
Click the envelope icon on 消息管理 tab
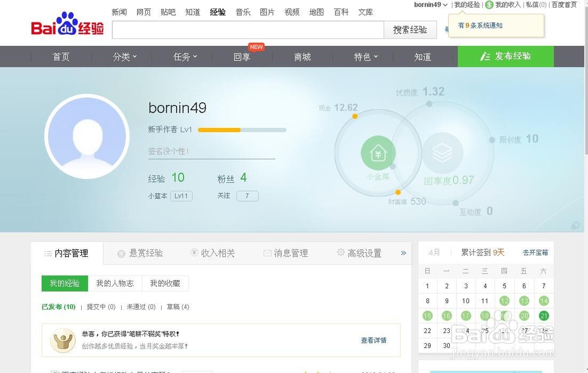pyautogui.click(x=268, y=253)
